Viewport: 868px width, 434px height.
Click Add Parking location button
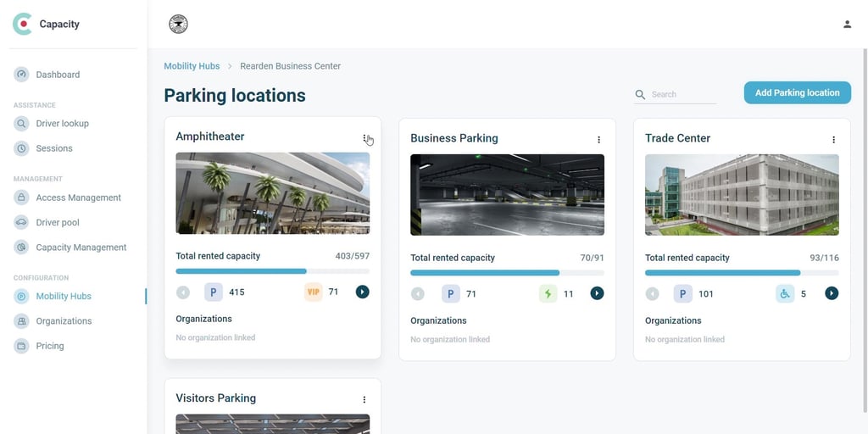coord(797,93)
